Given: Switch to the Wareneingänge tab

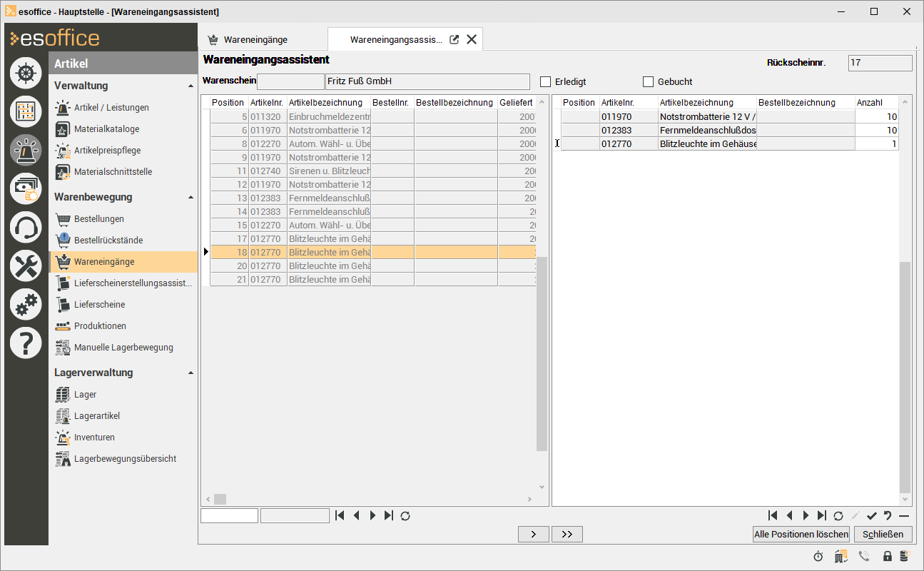Looking at the screenshot, I should click(x=255, y=40).
